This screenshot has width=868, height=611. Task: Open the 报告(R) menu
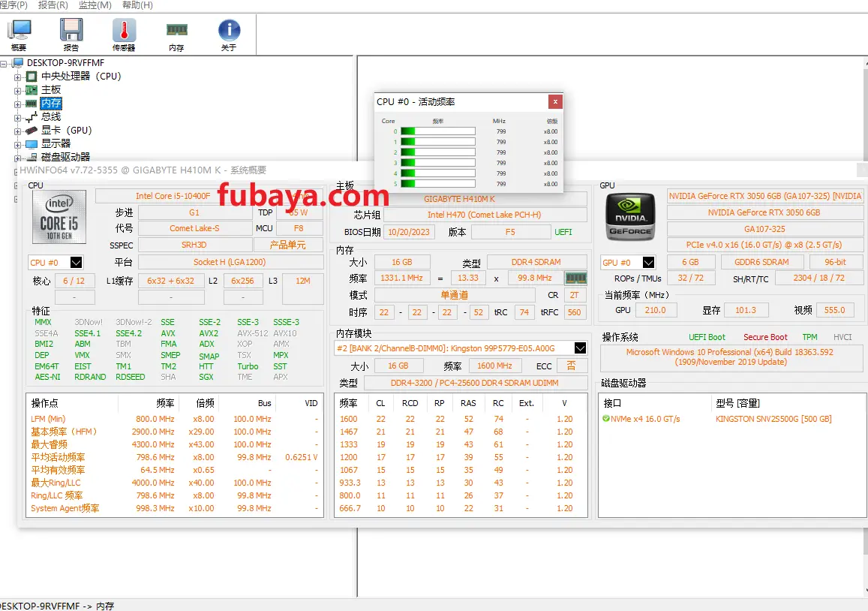tap(53, 5)
